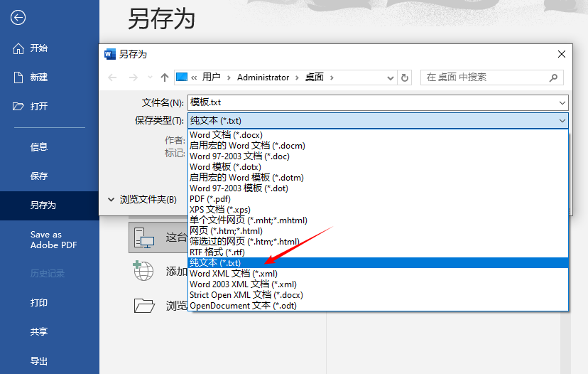Select 单个文件网页 (*.mht;*.mhtml)
The height and width of the screenshot is (374, 588).
click(x=378, y=220)
